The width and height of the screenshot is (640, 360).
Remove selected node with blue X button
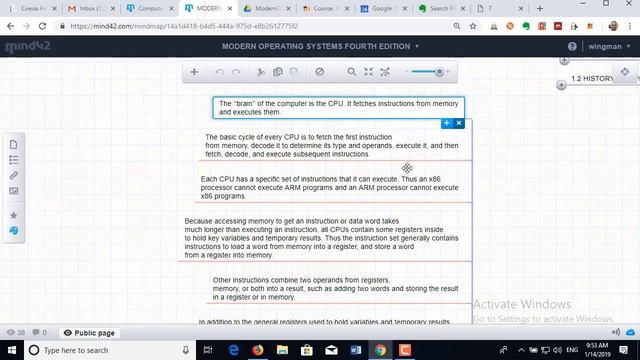[459, 123]
